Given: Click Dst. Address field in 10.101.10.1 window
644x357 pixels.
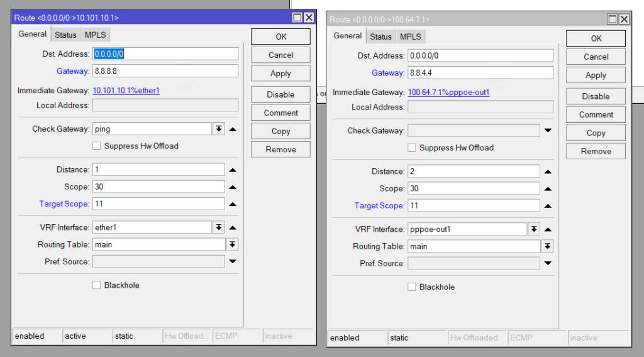Looking at the screenshot, I should point(165,54).
